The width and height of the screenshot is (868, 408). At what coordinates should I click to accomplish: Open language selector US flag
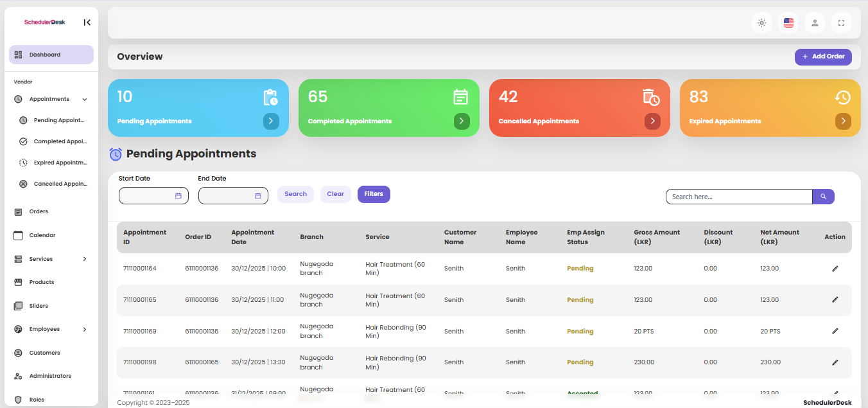(788, 23)
